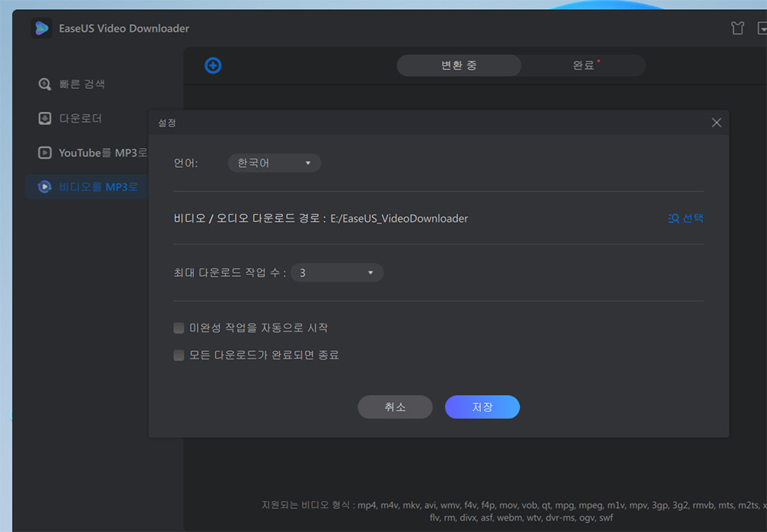Open 빠른 검색 in the sidebar
The width and height of the screenshot is (767, 532).
71,84
